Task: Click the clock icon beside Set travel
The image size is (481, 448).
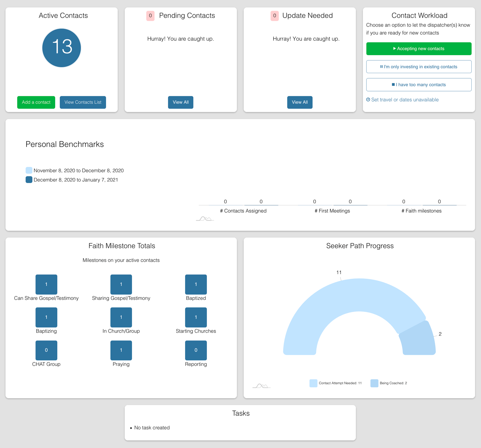Action: click(x=368, y=100)
